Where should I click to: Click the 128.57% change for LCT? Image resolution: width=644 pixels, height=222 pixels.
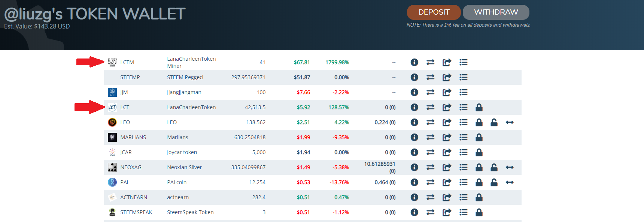click(338, 107)
